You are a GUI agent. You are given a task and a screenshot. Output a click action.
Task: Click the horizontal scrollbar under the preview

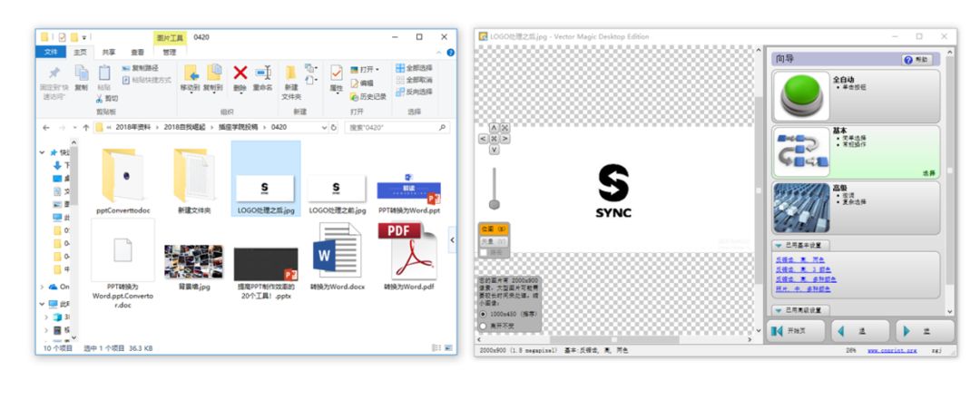pos(613,339)
